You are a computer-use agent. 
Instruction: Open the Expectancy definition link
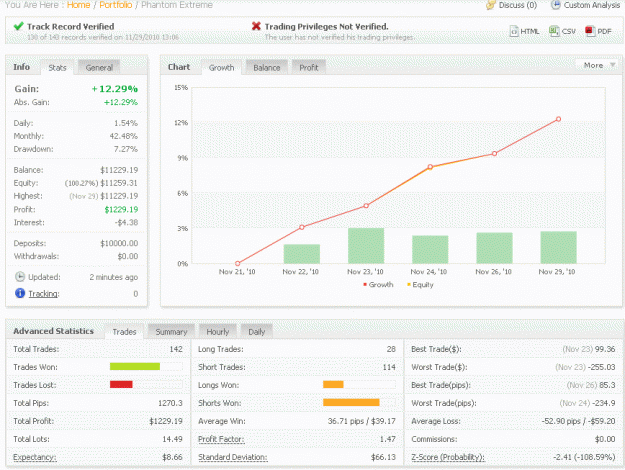[35, 457]
